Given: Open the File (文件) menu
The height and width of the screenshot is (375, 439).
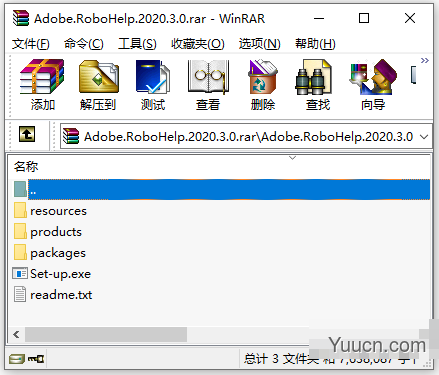Looking at the screenshot, I should click(31, 44).
